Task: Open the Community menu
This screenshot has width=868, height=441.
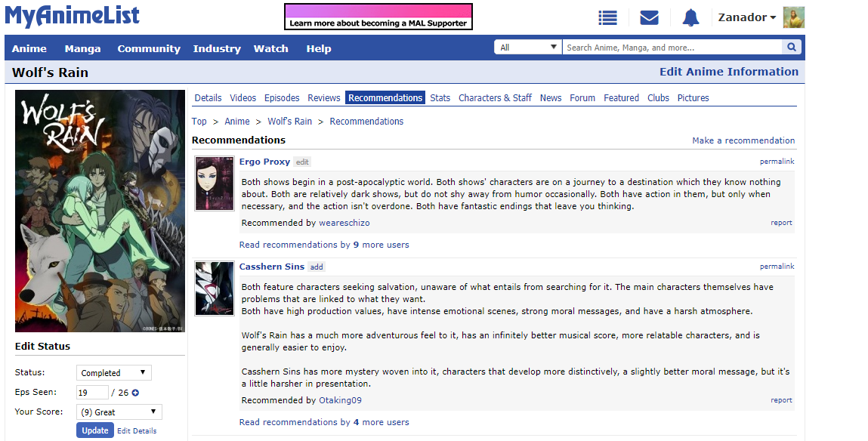Action: coord(149,48)
